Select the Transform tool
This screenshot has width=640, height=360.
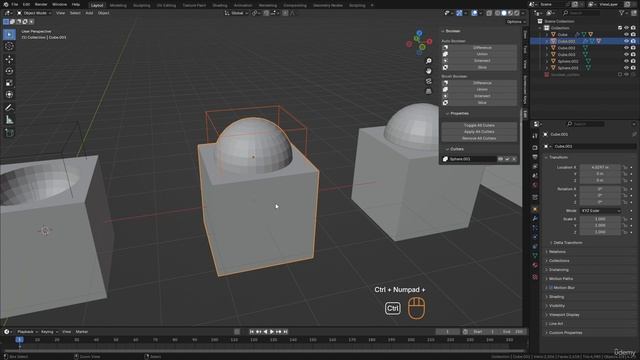tap(9, 95)
